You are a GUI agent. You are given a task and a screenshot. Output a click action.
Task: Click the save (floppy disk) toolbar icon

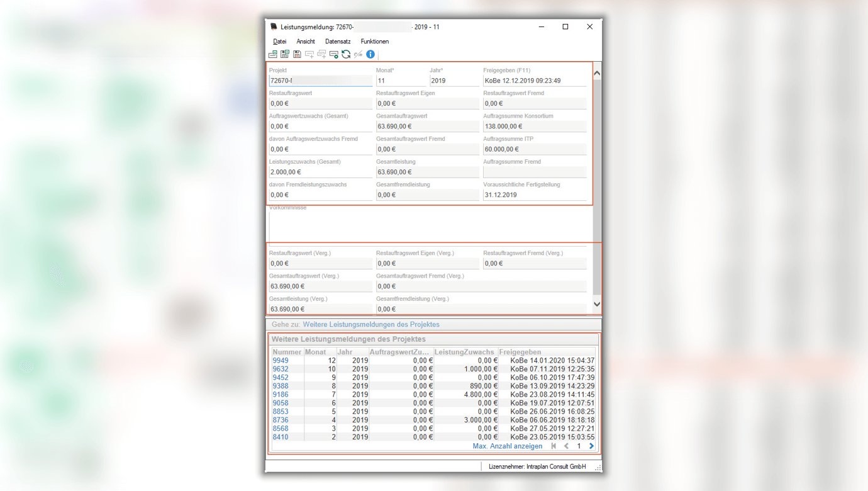pos(297,55)
